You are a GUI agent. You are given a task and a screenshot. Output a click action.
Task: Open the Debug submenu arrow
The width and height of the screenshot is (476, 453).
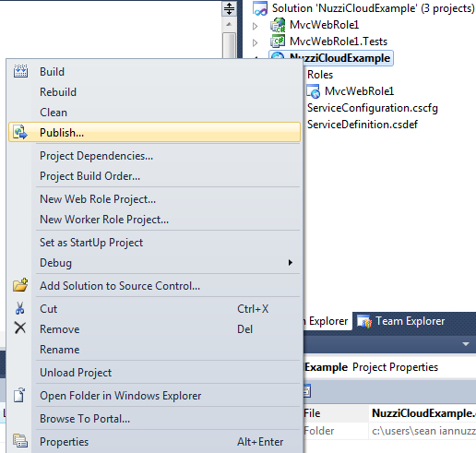pyautogui.click(x=291, y=262)
